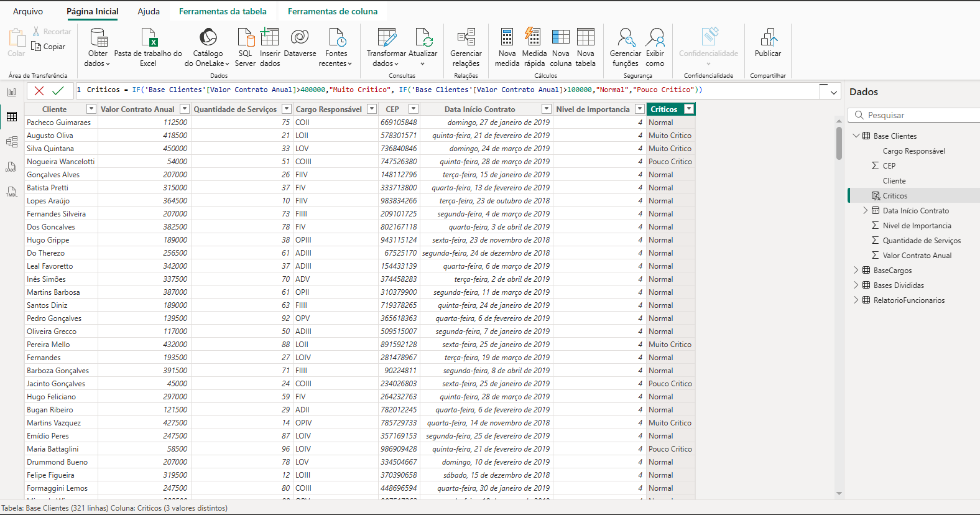This screenshot has height=515, width=980.
Task: Expand the RelatorioFuncionarios table
Action: pyautogui.click(x=856, y=300)
